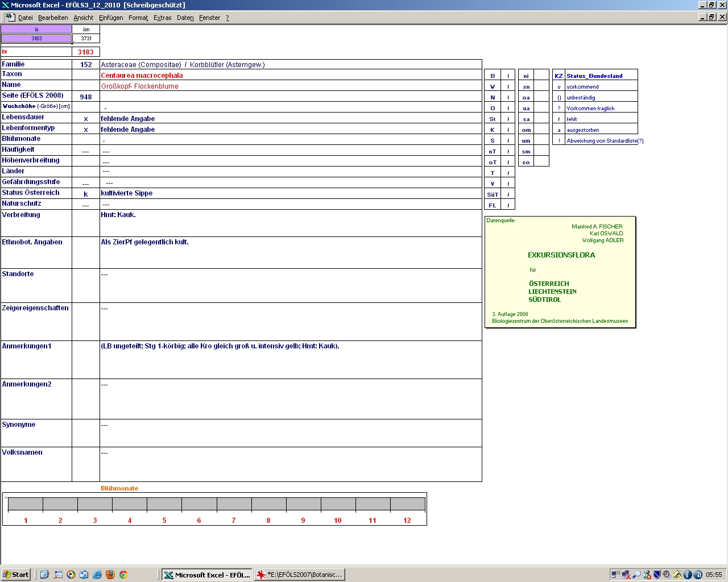Click the Status Österreich code 'k' cell
728x582 pixels.
coord(86,194)
